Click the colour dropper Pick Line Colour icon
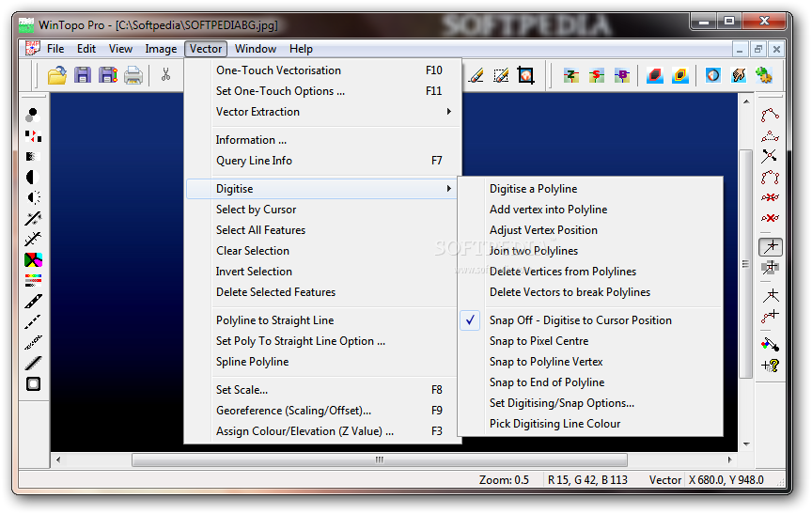 [770, 344]
